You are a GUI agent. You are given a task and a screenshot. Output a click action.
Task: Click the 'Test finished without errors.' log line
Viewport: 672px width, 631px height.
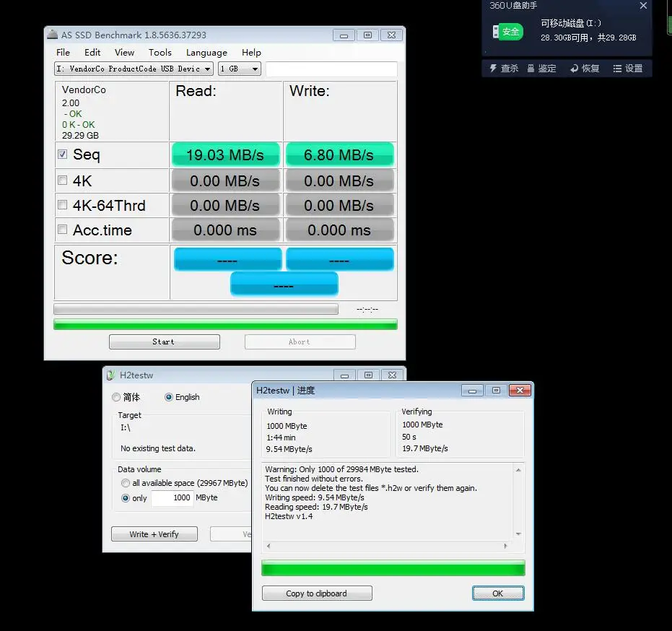(314, 479)
